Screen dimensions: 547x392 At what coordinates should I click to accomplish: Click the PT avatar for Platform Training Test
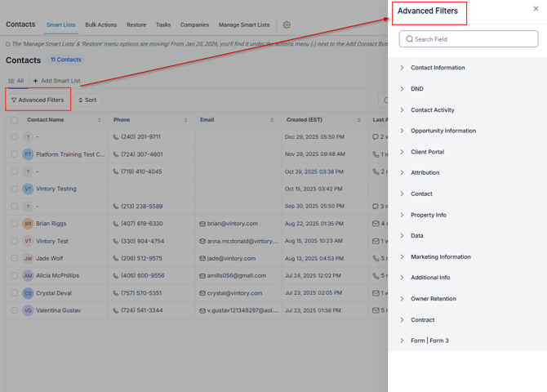(28, 154)
